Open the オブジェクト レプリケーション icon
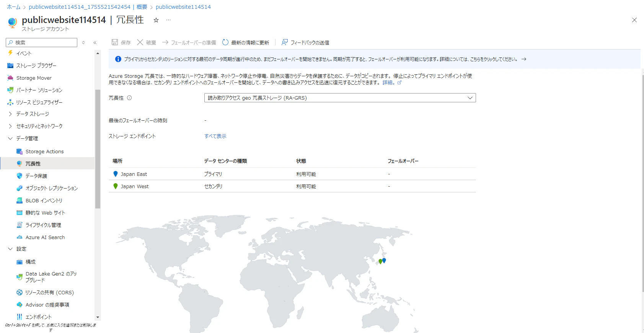Image resolution: width=644 pixels, height=333 pixels. click(x=20, y=188)
